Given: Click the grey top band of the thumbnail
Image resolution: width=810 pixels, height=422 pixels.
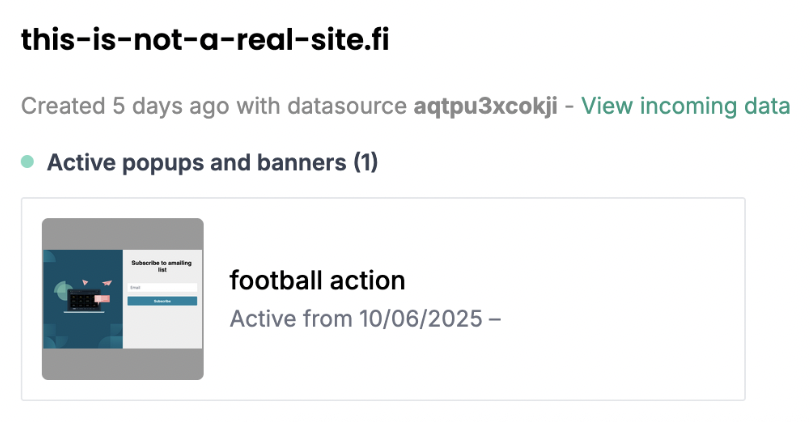Looking at the screenshot, I should (x=122, y=233).
